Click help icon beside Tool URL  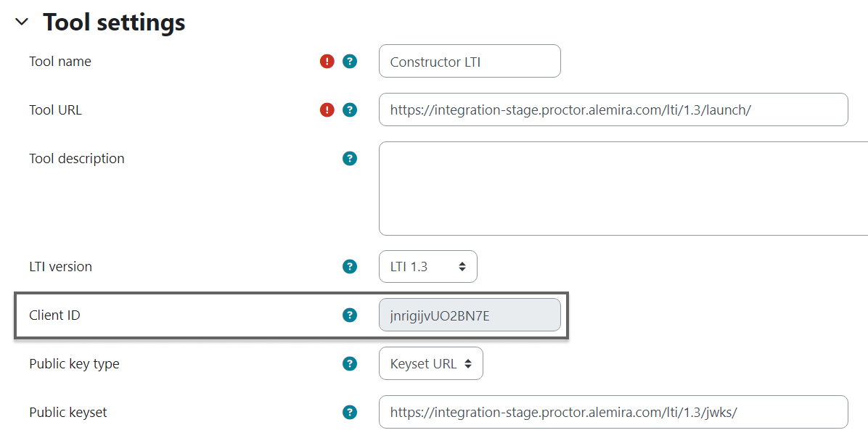[x=350, y=110]
